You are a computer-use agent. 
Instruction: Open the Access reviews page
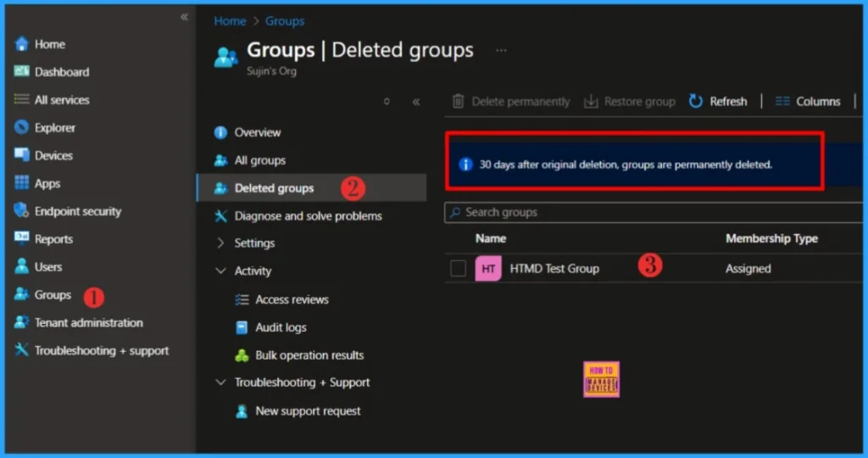292,299
